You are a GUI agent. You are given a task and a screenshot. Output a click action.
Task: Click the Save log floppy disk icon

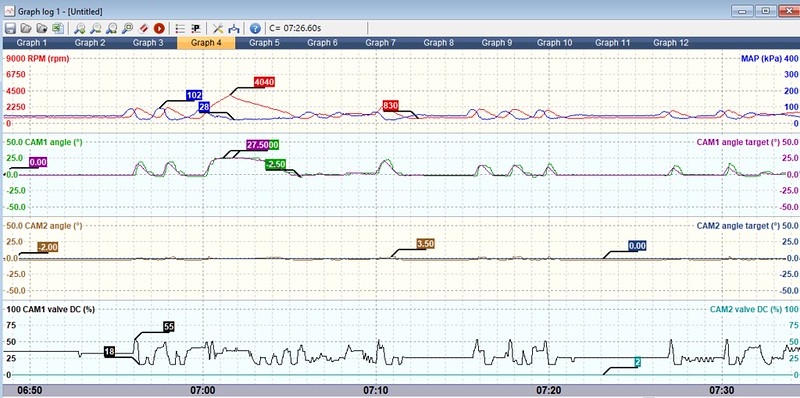(x=10, y=28)
